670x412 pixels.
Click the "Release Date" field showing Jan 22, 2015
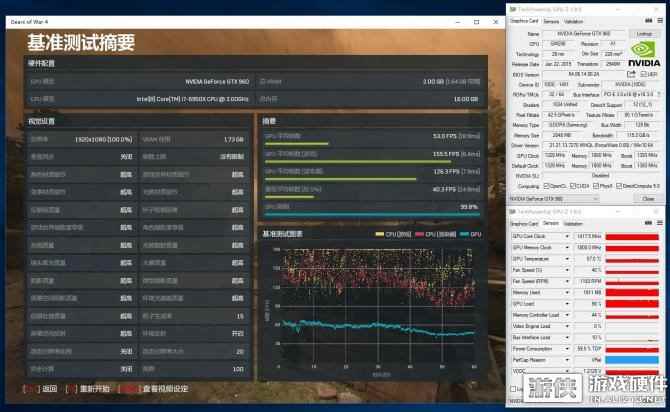(558, 64)
